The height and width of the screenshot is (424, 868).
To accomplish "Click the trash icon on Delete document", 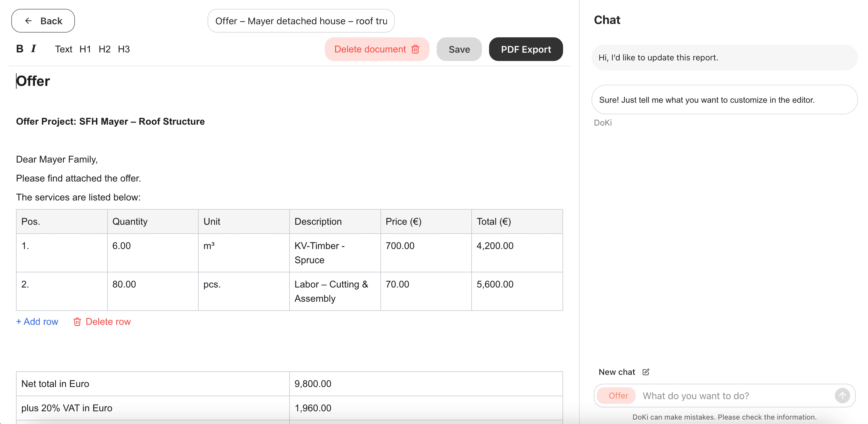I will click(x=415, y=49).
